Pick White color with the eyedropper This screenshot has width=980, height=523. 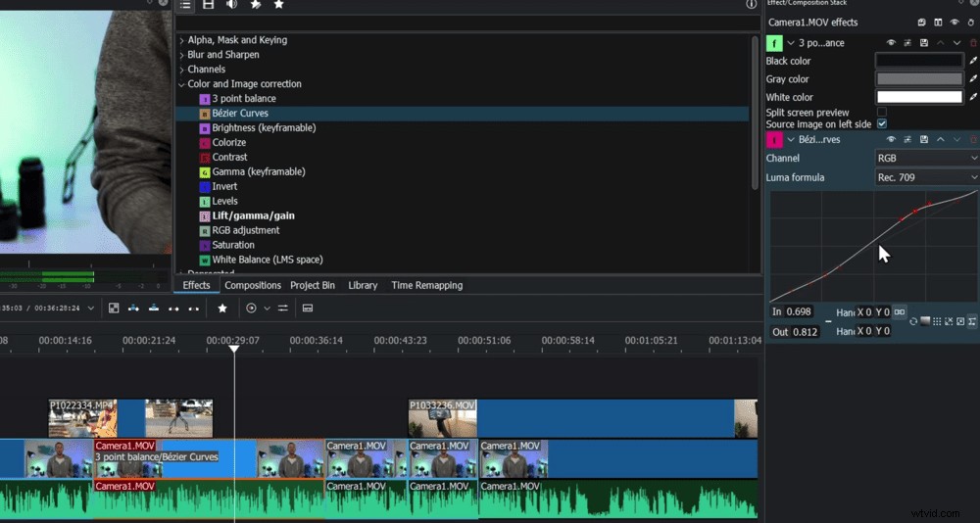coord(973,97)
